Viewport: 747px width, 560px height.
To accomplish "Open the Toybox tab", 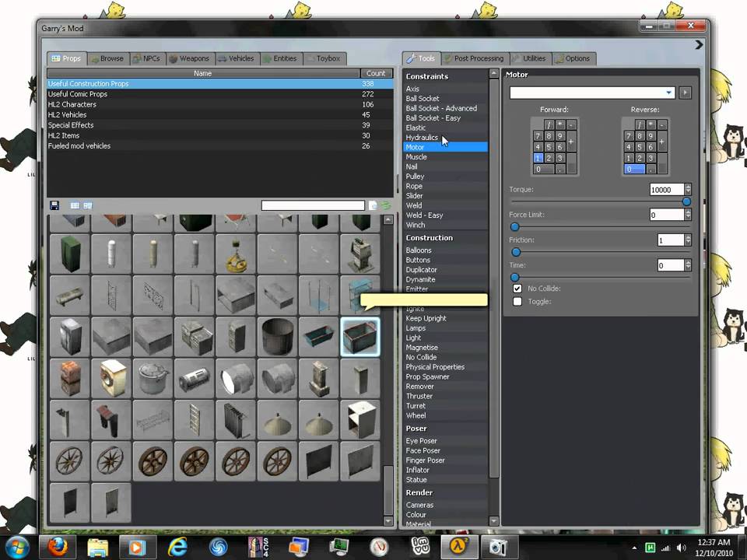I will [x=324, y=58].
